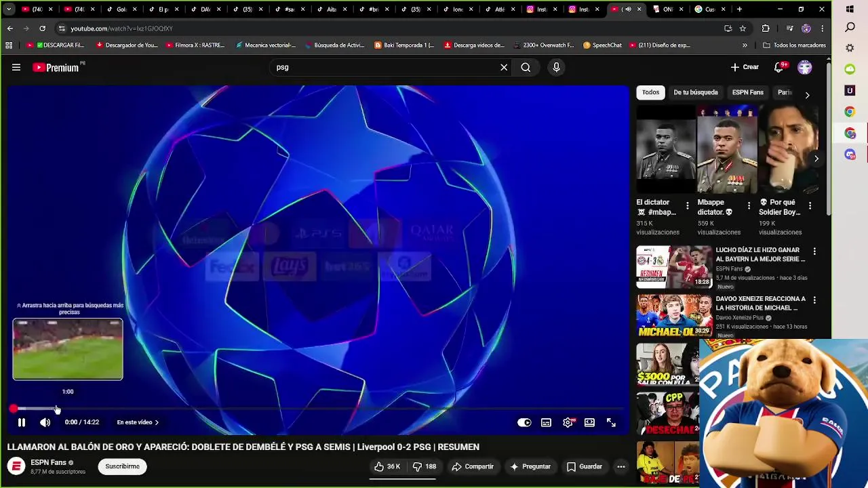This screenshot has height=488, width=868.
Task: Switch to theater mode view
Action: [x=589, y=422]
